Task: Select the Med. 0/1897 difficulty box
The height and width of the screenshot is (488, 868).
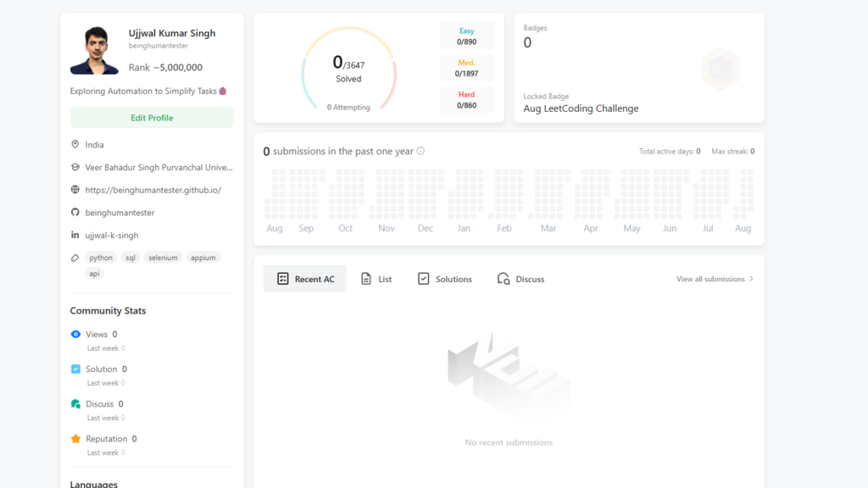Action: pyautogui.click(x=467, y=68)
